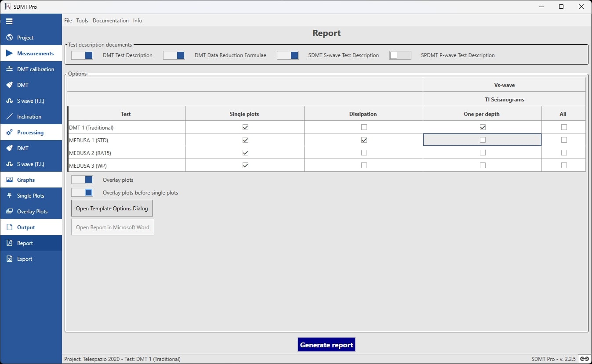Check All seismograms for DMT 1 (Traditional)
The width and height of the screenshot is (592, 364).
(564, 127)
